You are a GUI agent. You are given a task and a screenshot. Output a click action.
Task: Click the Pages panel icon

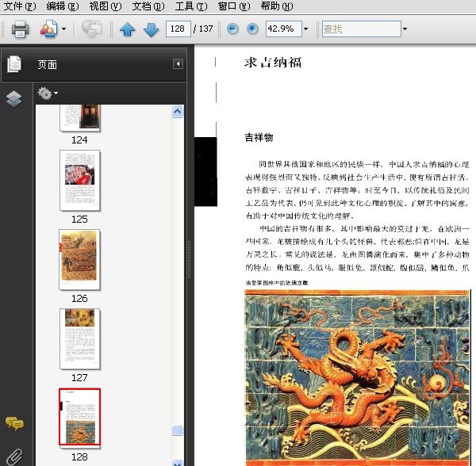click(14, 64)
